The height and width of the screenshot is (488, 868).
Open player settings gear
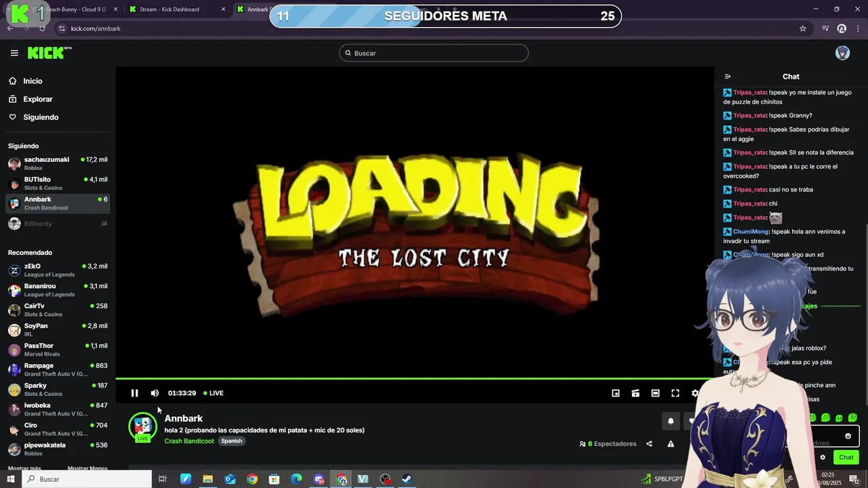pyautogui.click(x=695, y=393)
